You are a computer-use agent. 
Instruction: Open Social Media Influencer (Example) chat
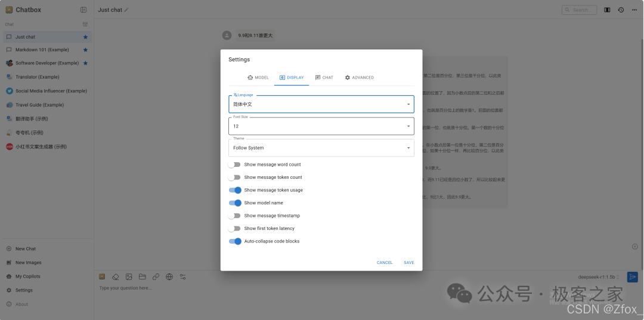tap(47, 91)
